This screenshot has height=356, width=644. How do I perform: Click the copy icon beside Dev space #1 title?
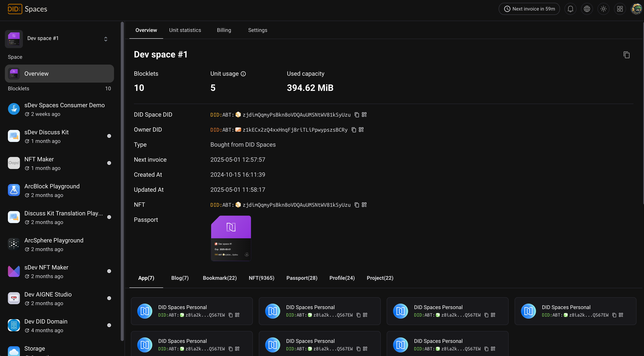(626, 55)
